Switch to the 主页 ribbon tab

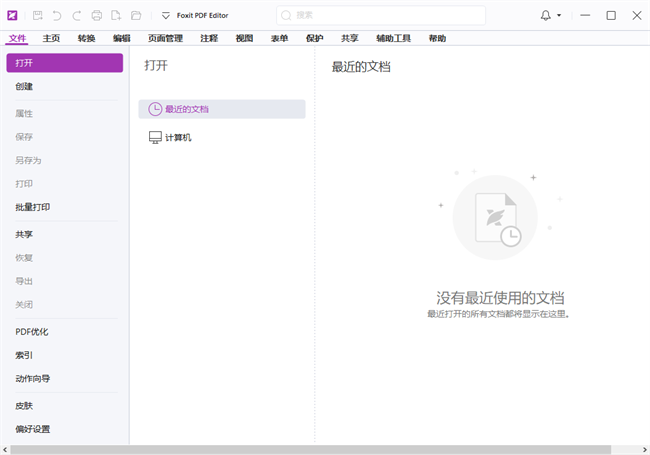click(x=51, y=38)
